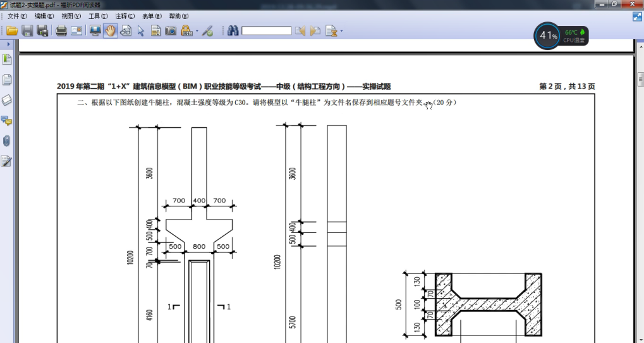This screenshot has height=343, width=644.
Task: Click the Print icon in toolbar
Action: [61, 30]
